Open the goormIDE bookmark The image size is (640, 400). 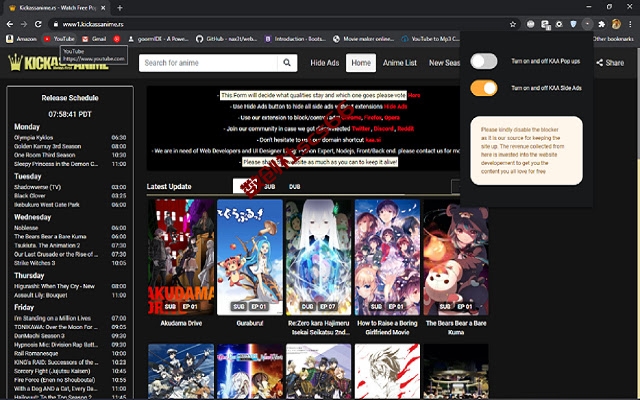(158, 39)
